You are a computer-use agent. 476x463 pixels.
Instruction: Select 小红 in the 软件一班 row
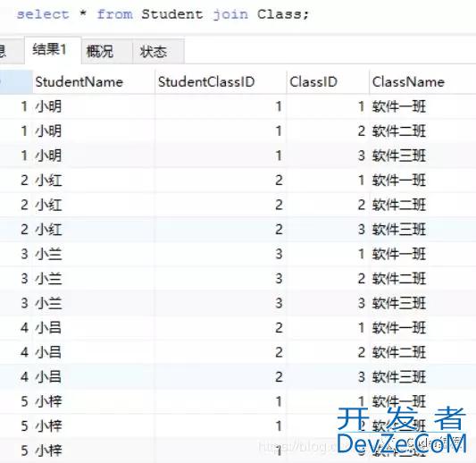[48, 181]
